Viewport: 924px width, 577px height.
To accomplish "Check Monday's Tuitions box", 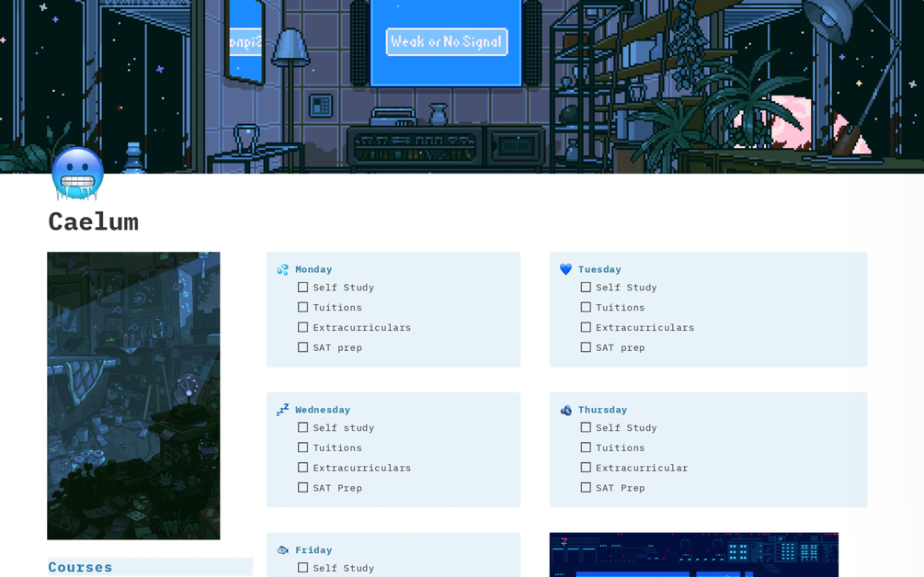I will (x=302, y=308).
